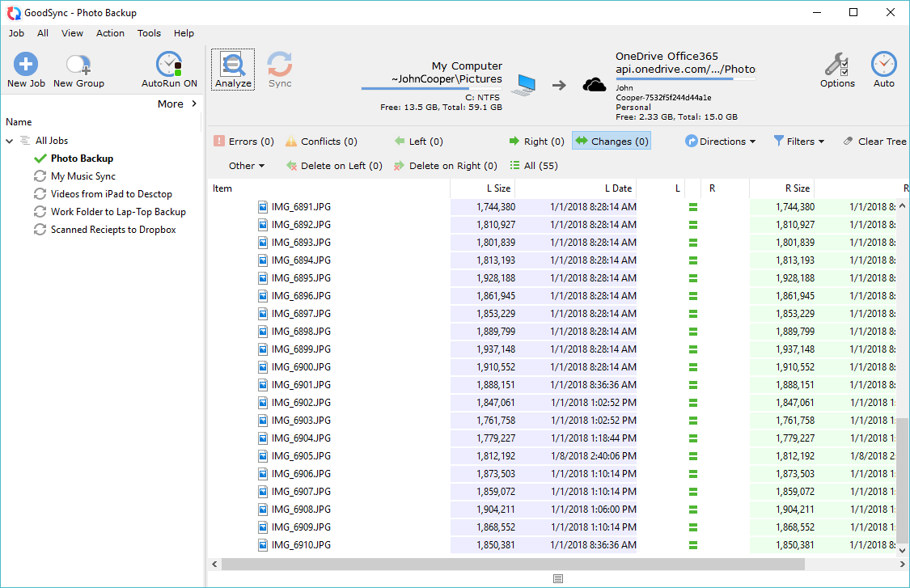Open the Options wrench icon
Screen dimensions: 910x588
[x=836, y=65]
